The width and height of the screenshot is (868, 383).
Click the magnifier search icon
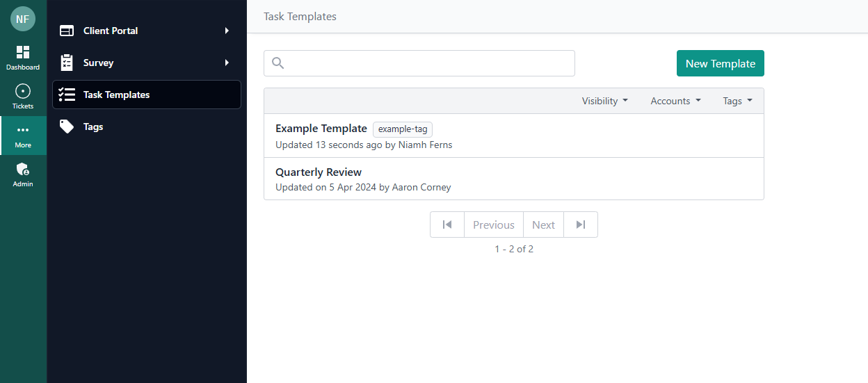[x=278, y=63]
